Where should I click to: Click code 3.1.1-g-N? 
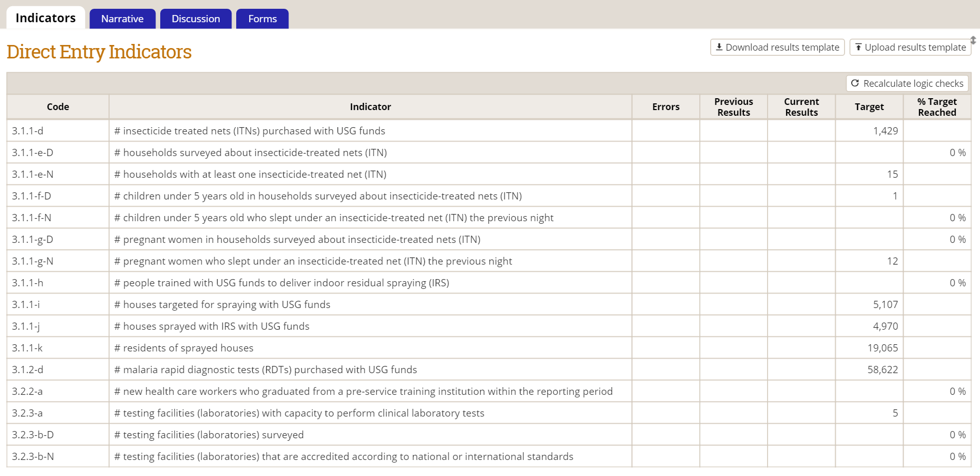click(x=33, y=261)
